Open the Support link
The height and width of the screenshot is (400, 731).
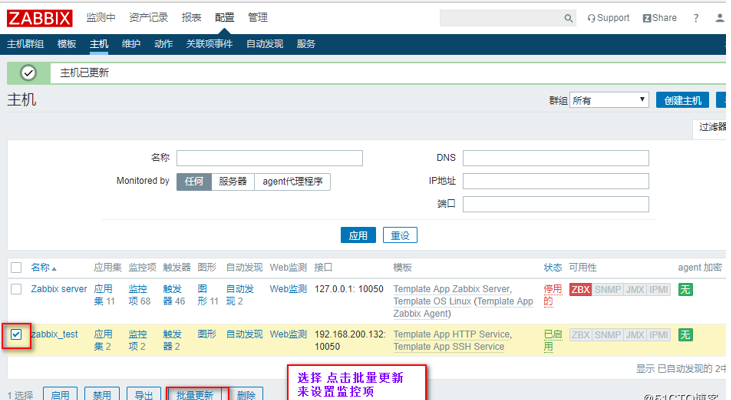(608, 18)
